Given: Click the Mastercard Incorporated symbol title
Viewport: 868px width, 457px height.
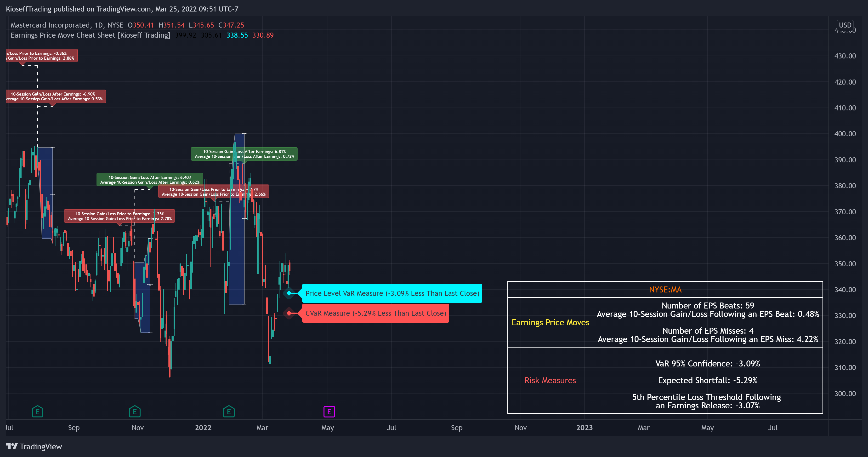Looking at the screenshot, I should [50, 25].
